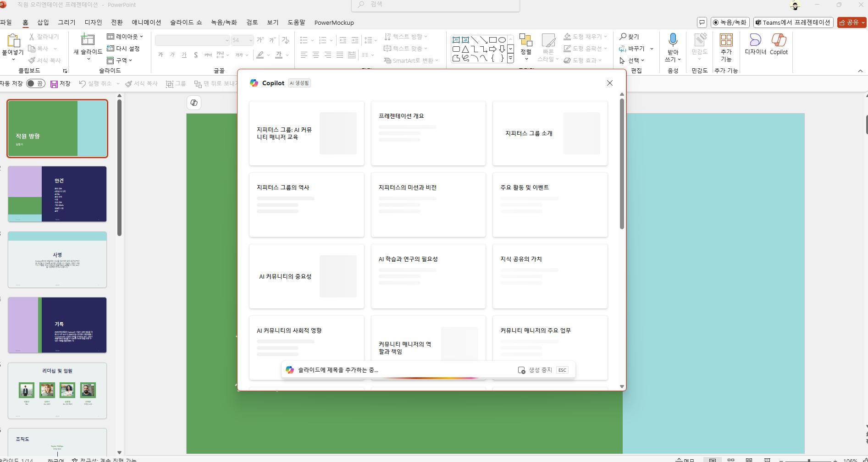Open the font size combo box

(242, 40)
